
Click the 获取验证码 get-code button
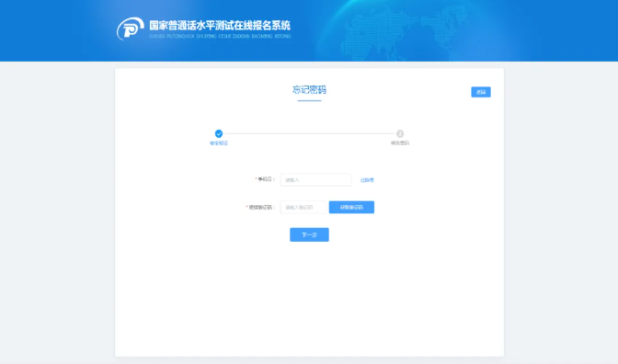pyautogui.click(x=351, y=207)
